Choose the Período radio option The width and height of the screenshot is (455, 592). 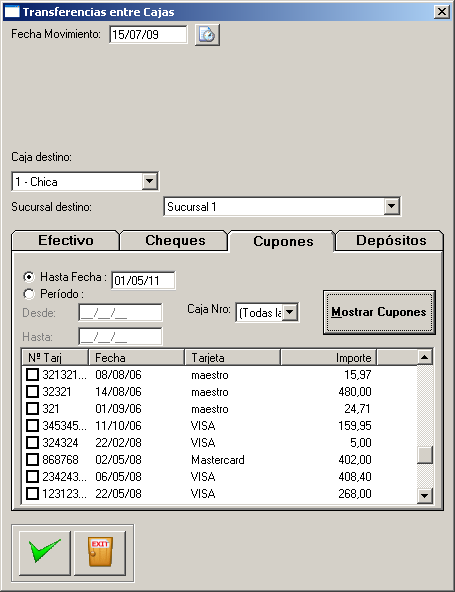pyautogui.click(x=29, y=294)
